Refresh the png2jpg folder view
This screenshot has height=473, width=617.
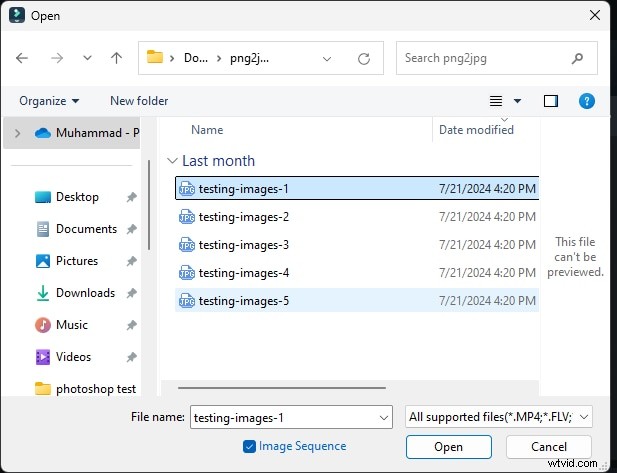[x=364, y=58]
